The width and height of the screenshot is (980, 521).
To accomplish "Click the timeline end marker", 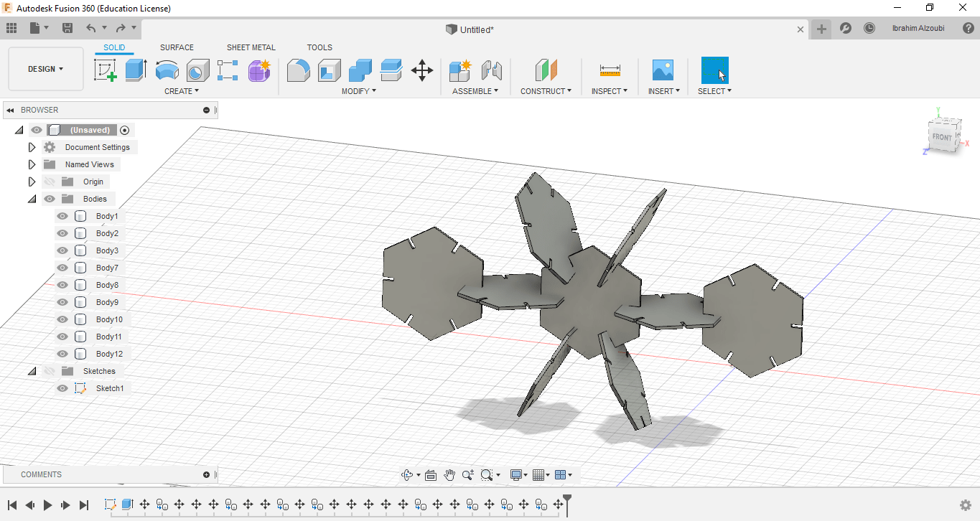I will click(x=567, y=504).
